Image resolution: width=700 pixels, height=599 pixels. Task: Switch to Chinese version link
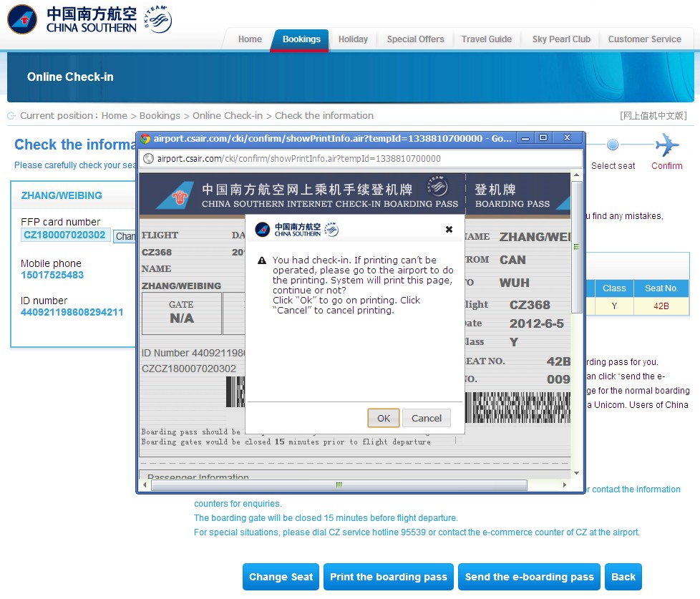pyautogui.click(x=653, y=116)
